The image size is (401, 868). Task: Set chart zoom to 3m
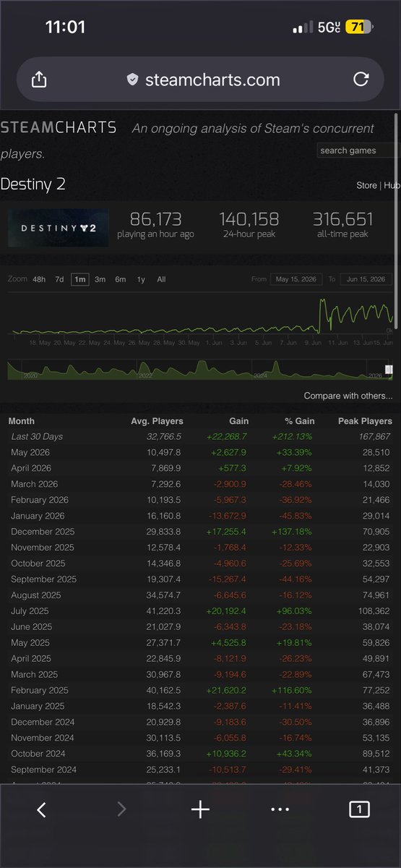[x=100, y=279]
